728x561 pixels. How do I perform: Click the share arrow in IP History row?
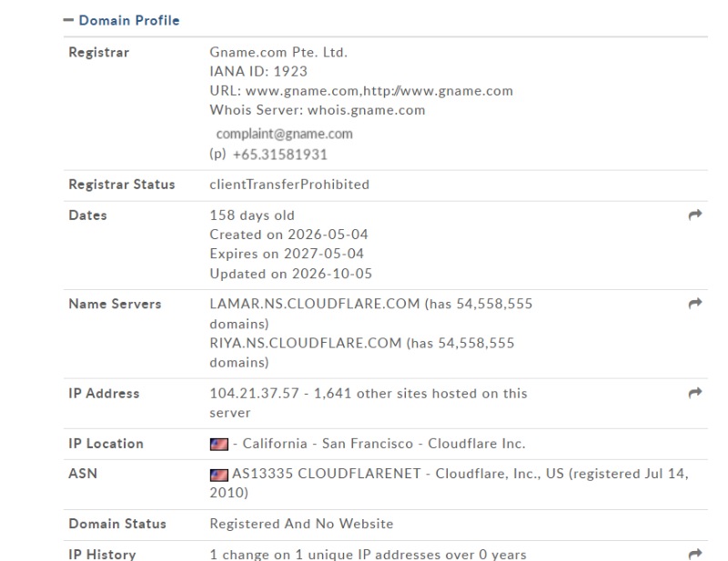695,554
